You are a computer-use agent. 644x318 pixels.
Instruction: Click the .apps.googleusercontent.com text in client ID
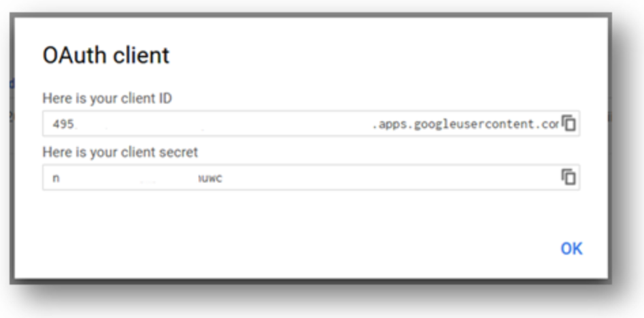465,124
